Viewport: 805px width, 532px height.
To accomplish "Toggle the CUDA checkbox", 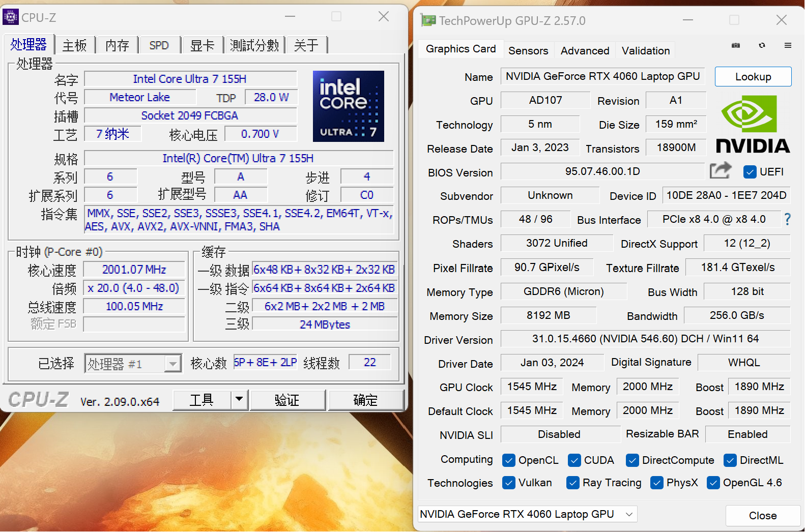I will click(x=574, y=460).
